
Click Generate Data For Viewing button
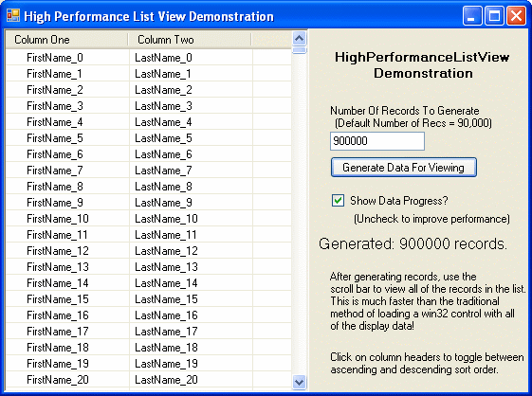tap(404, 167)
